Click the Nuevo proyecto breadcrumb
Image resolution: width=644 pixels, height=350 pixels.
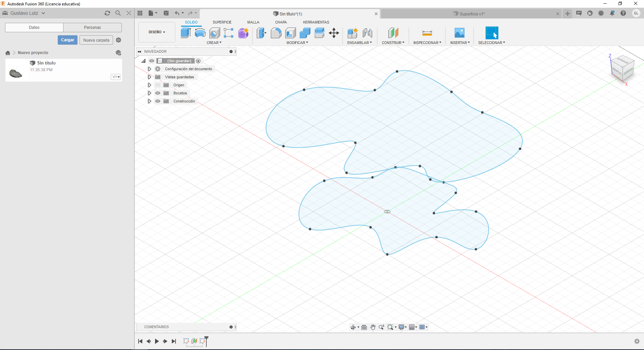[33, 53]
